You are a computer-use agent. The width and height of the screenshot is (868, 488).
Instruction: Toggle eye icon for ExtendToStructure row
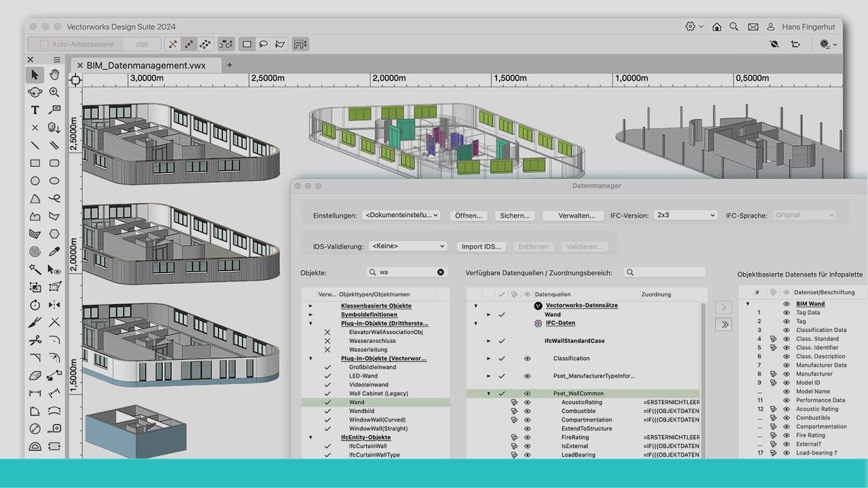(x=527, y=428)
